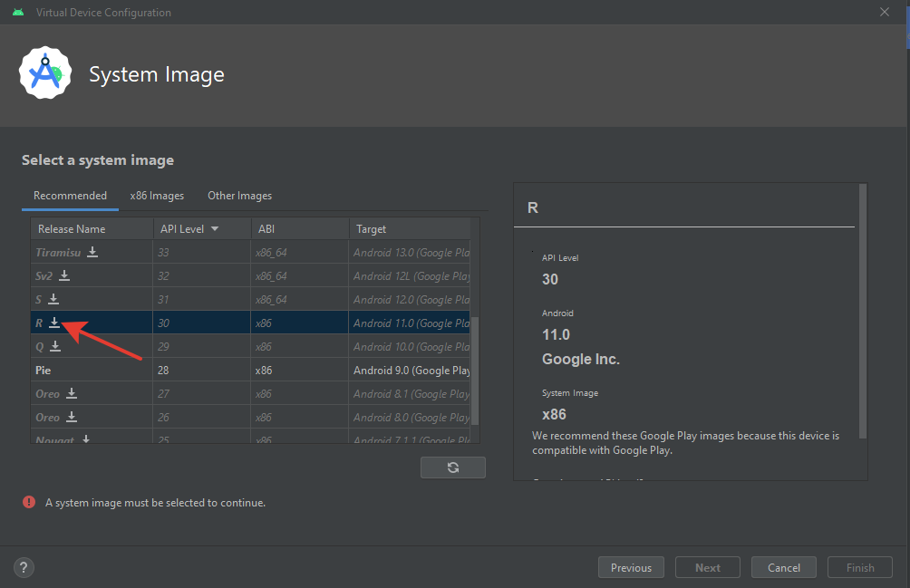The image size is (910, 588).
Task: Click API level 33 cell
Action: click(x=202, y=252)
